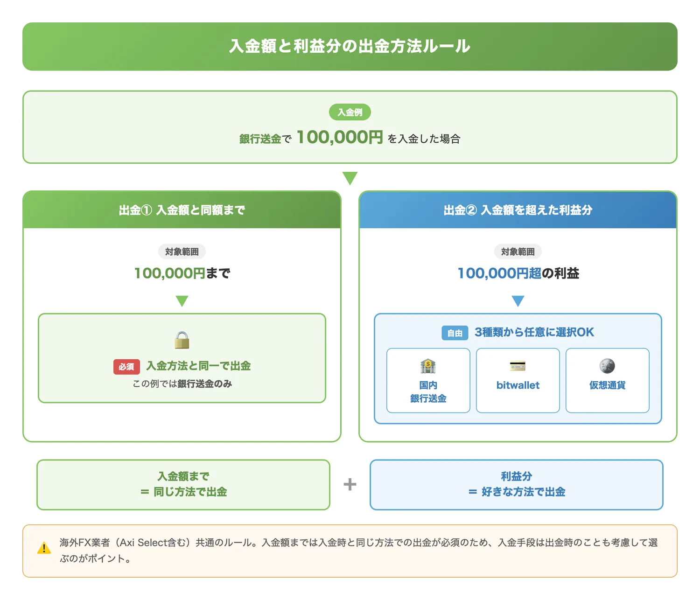Click the 100,000円まで text

[x=182, y=273]
